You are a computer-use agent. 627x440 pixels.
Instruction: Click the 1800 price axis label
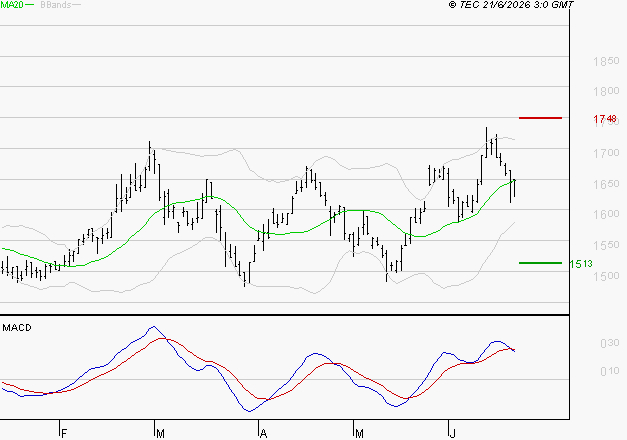pos(606,91)
